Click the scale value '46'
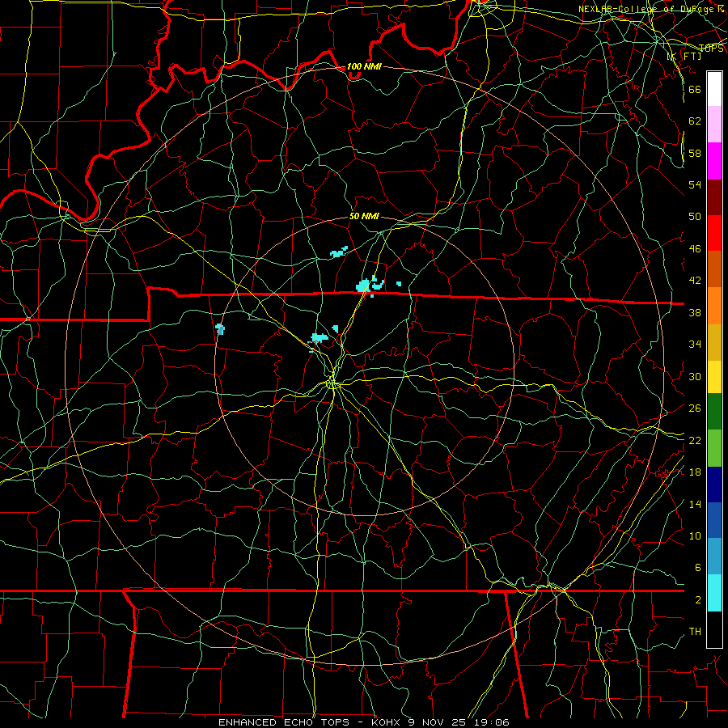This screenshot has height=728, width=728. (695, 248)
